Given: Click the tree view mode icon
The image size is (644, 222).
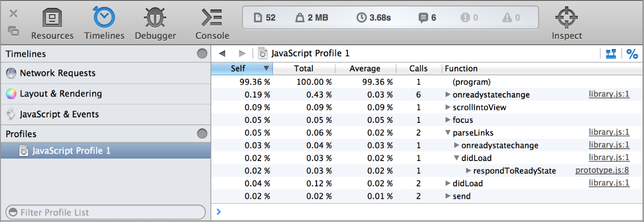Looking at the screenshot, I should (611, 54).
